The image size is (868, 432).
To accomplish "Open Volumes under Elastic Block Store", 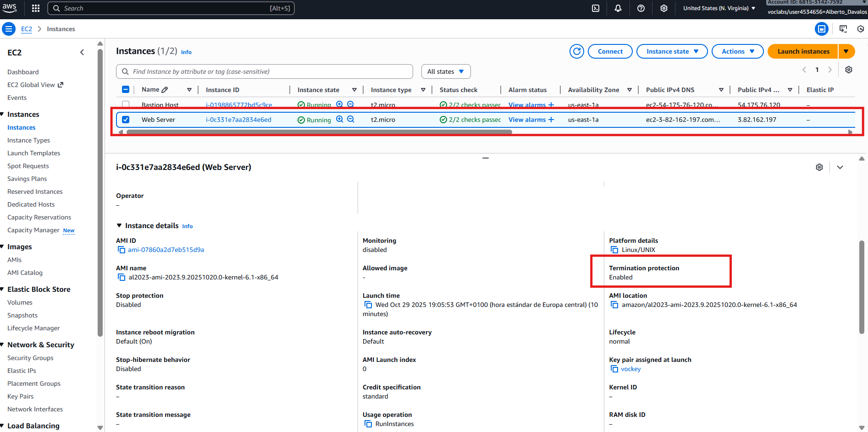I will coord(20,302).
